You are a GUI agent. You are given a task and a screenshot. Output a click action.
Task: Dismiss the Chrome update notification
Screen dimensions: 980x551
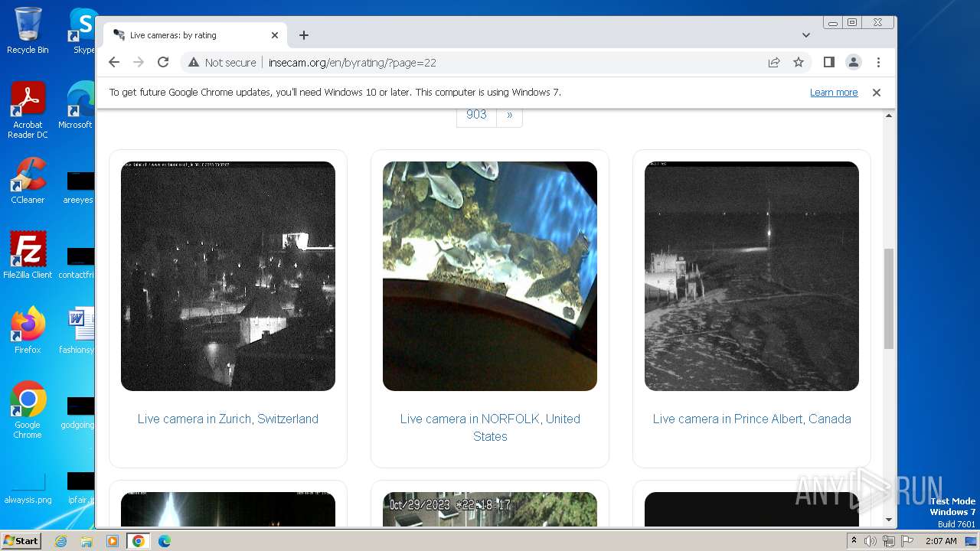(877, 93)
